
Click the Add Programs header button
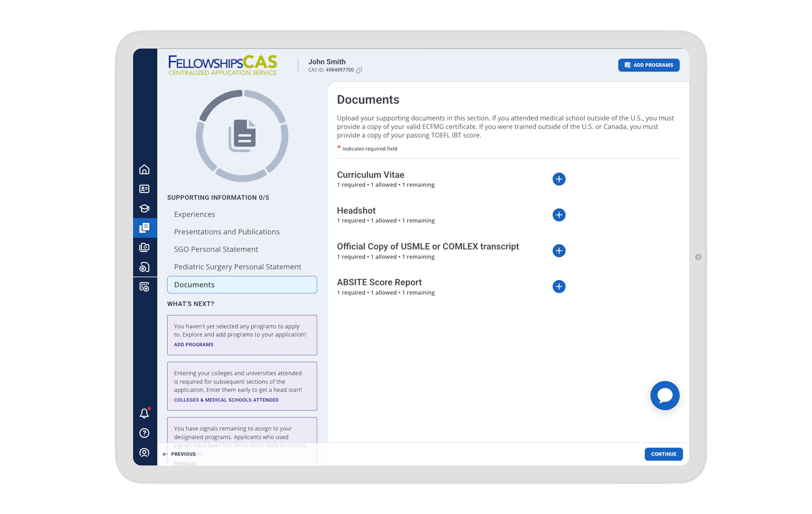click(x=649, y=65)
